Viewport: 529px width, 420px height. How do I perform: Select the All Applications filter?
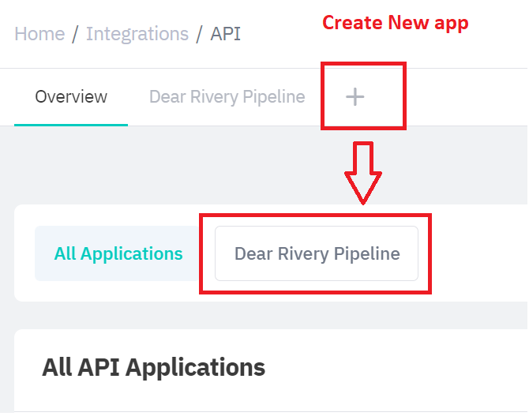pos(118,254)
